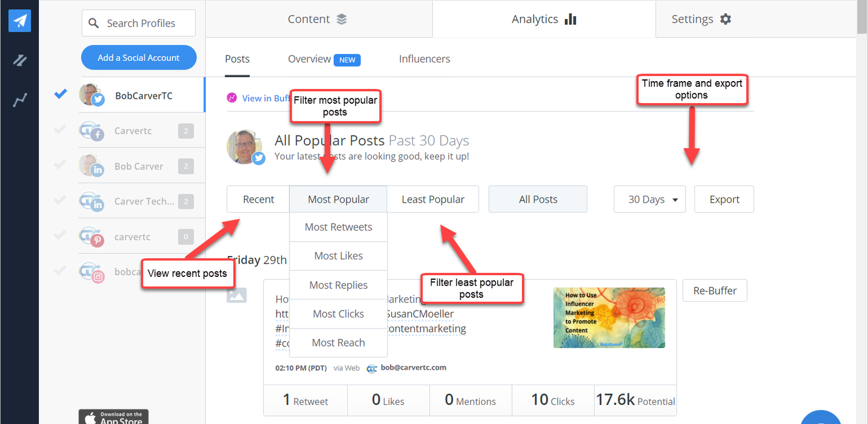Click the Re-Buffer button
Screen dimensions: 868x424
pyautogui.click(x=715, y=291)
